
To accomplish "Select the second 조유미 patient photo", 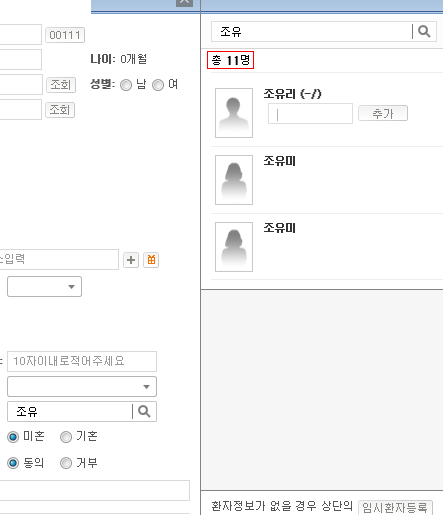I will coord(234,247).
